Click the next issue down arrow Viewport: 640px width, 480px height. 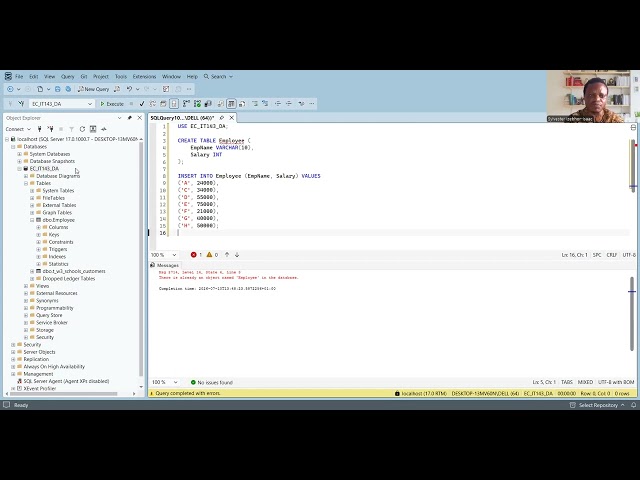pos(237,255)
